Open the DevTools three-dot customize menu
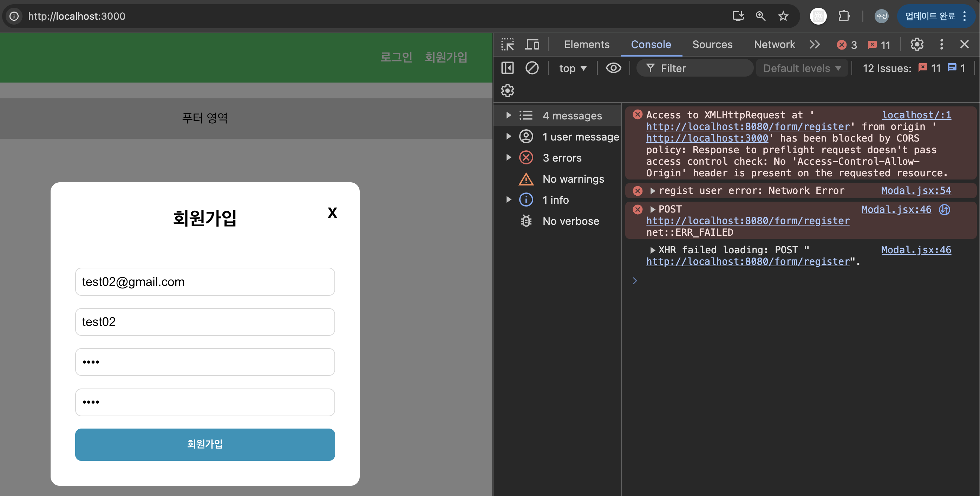Viewport: 980px width, 496px height. coord(941,45)
